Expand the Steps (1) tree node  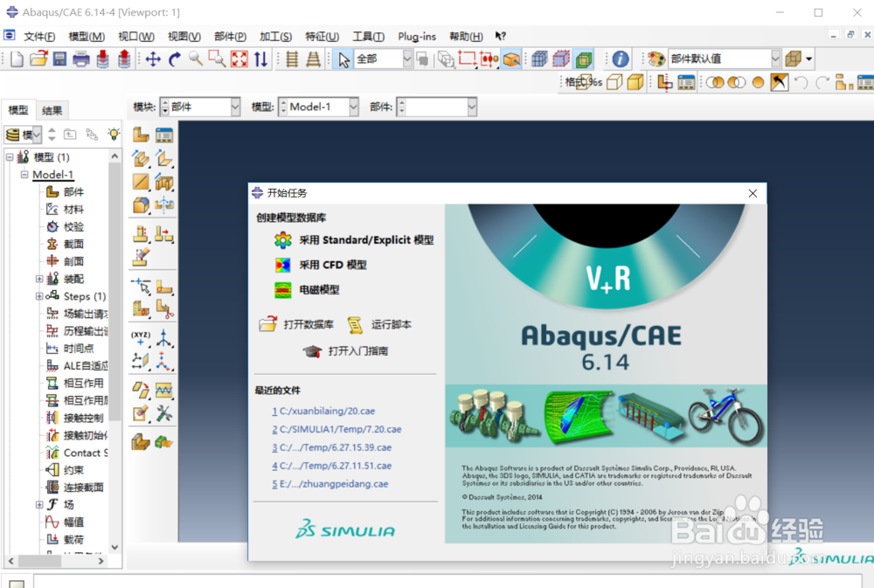point(39,296)
